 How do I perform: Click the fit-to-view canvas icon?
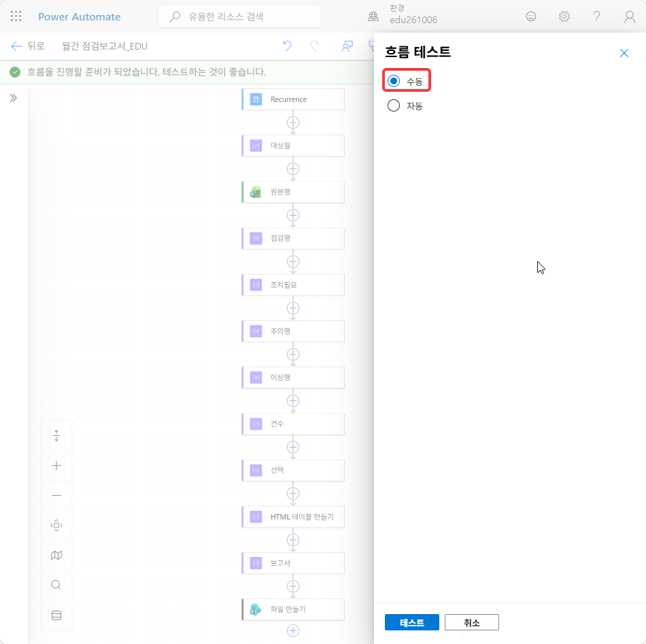tap(56, 526)
